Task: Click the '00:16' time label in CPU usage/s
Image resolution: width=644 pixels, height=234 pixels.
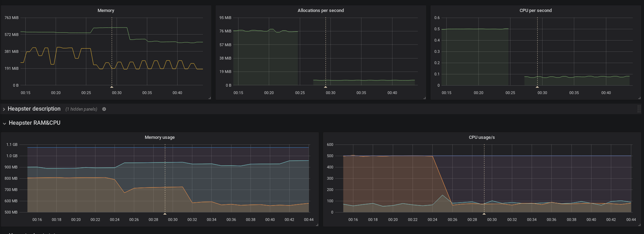Action: 353,220
